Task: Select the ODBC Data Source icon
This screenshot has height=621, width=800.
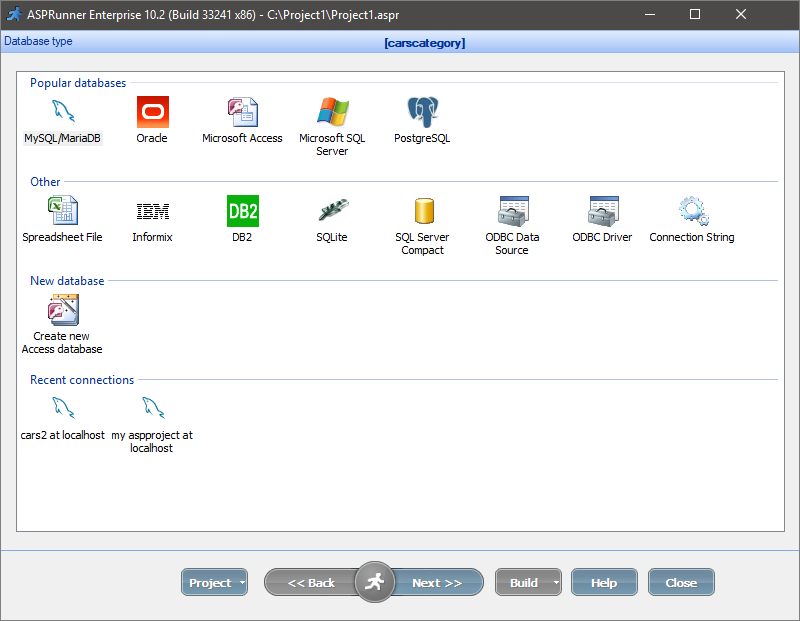Action: [513, 211]
